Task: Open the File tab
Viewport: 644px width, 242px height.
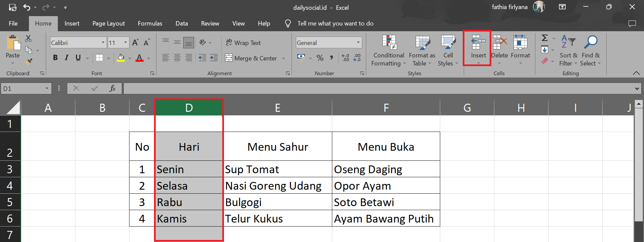Action: coord(13,23)
